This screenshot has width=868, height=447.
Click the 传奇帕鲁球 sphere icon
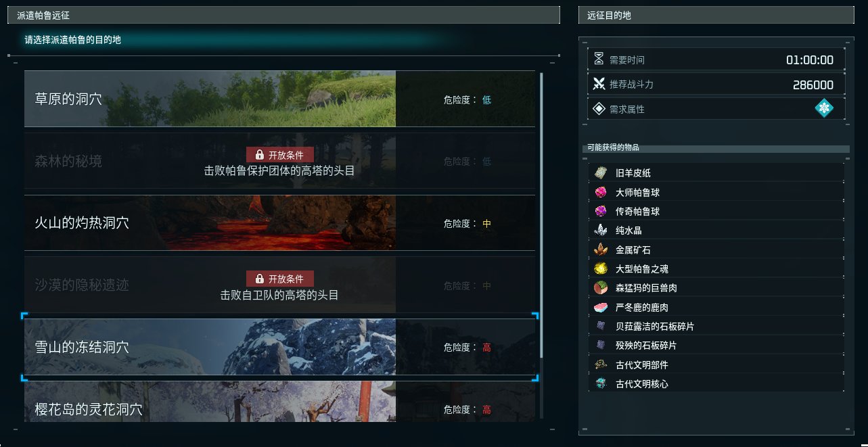(600, 211)
